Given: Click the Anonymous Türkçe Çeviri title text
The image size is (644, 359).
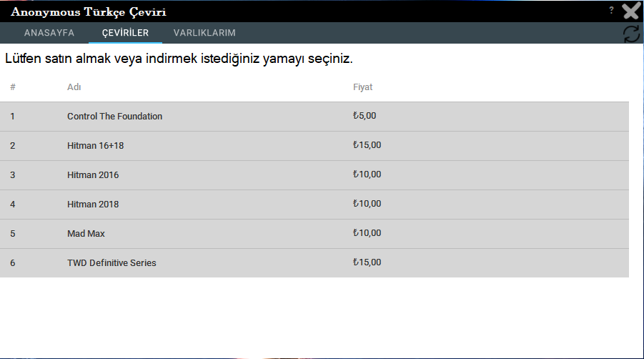Looking at the screenshot, I should (x=89, y=12).
